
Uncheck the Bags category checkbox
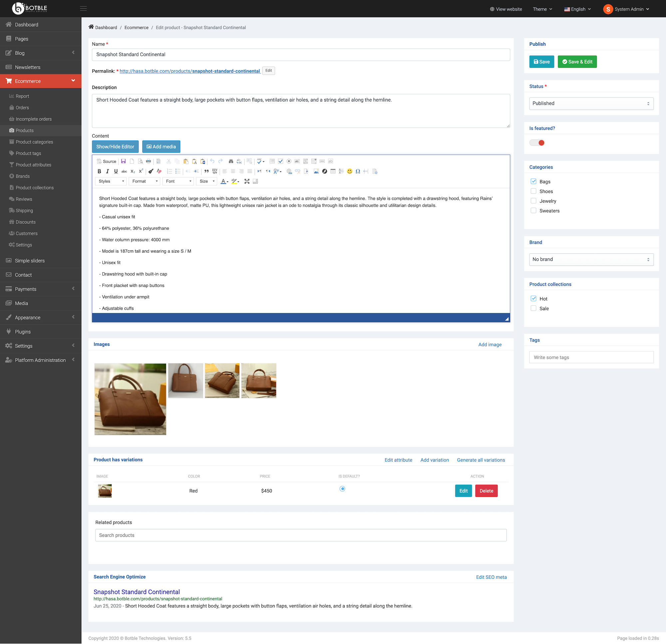[533, 181]
